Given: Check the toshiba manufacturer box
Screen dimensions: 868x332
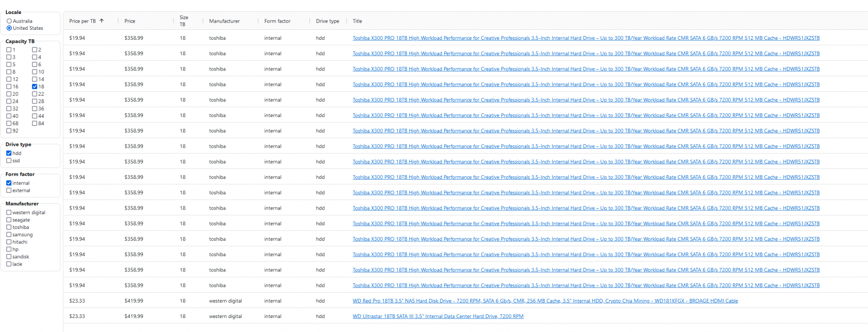Looking at the screenshot, I should click(9, 227).
